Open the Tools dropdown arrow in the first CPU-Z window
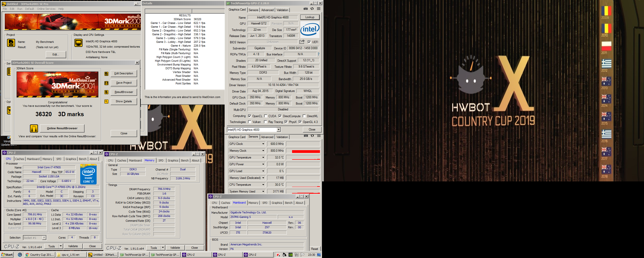 click(x=61, y=246)
